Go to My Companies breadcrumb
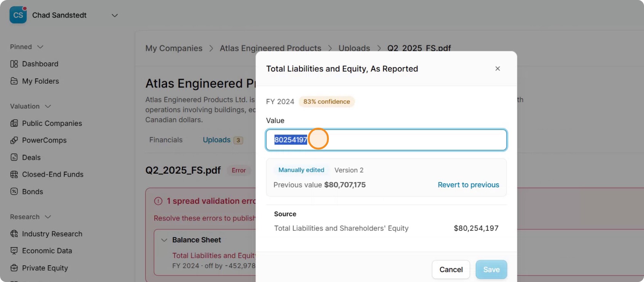 174,48
